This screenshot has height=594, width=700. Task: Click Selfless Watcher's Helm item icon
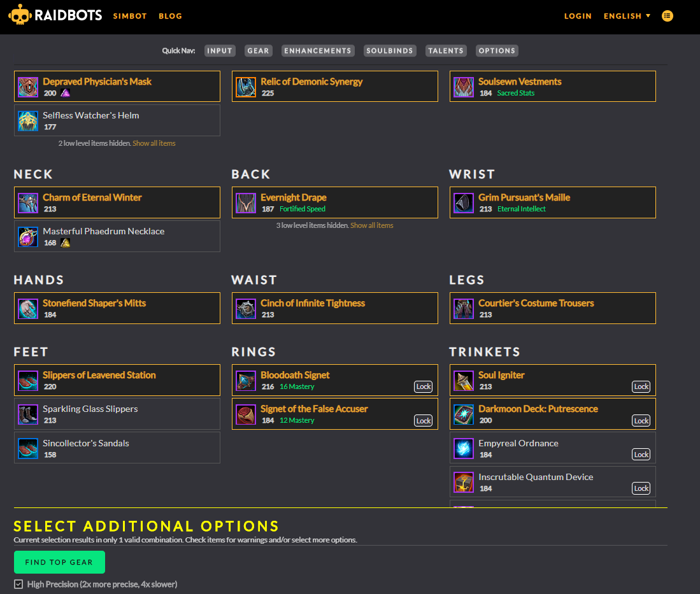tap(27, 121)
